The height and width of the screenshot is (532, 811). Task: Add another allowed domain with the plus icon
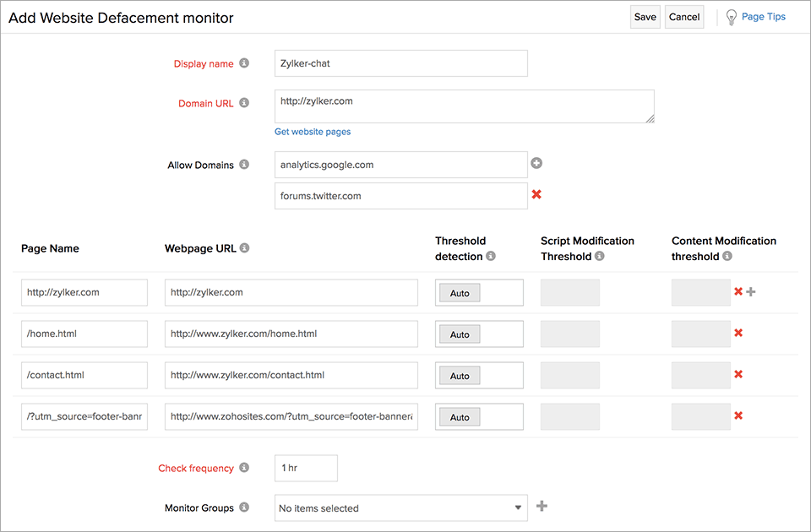pos(536,162)
